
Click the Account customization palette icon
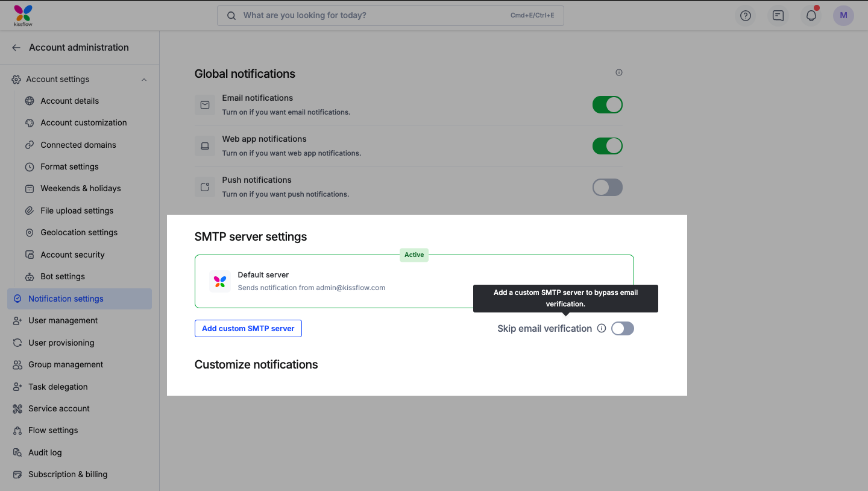30,122
